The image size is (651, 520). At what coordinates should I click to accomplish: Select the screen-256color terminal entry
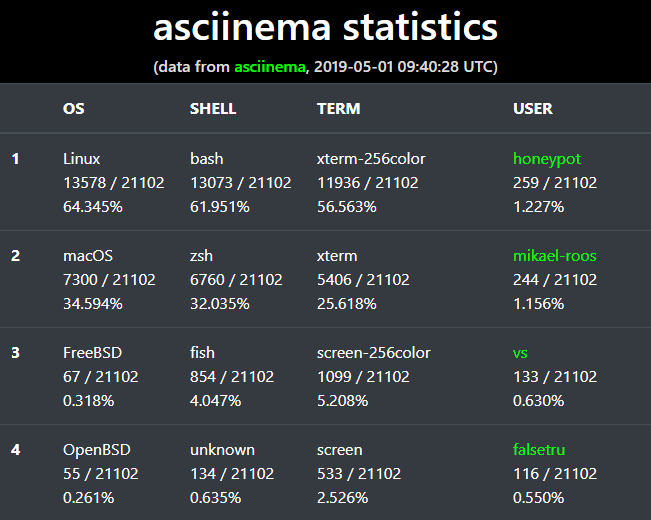click(x=374, y=353)
